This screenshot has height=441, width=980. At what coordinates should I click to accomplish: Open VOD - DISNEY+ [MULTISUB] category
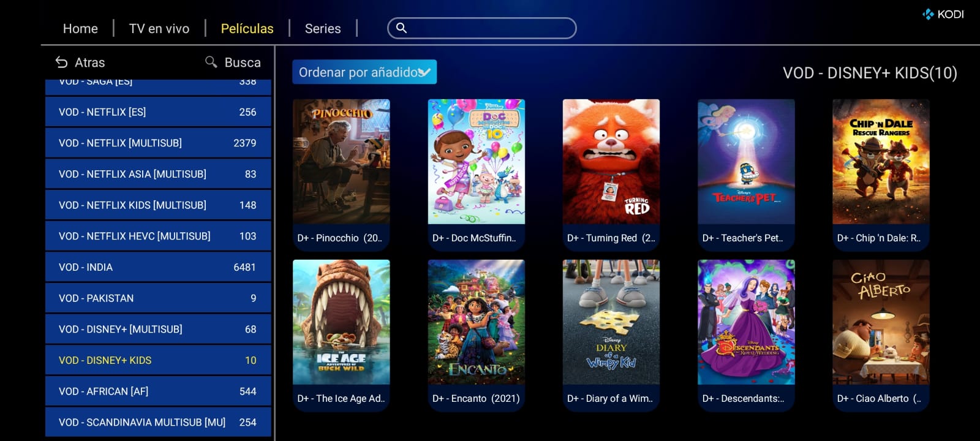(x=158, y=330)
